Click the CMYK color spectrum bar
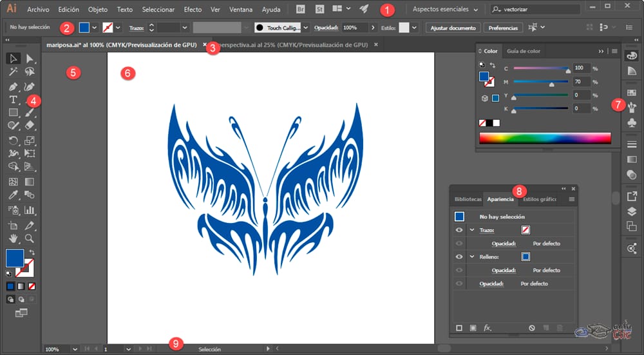The image size is (644, 355). [x=545, y=138]
